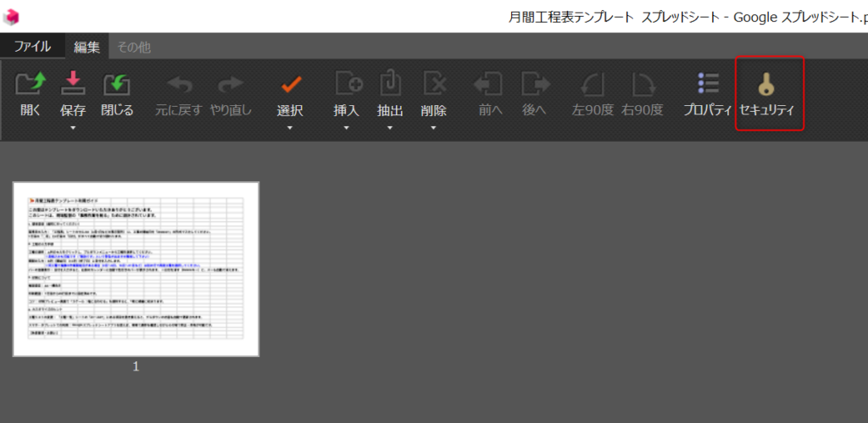
Task: Rotate page using 左90度 icon
Action: [593, 85]
